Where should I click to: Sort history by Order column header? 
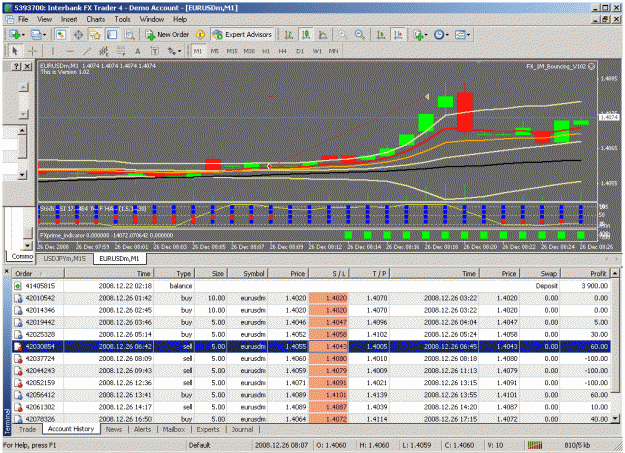point(38,274)
